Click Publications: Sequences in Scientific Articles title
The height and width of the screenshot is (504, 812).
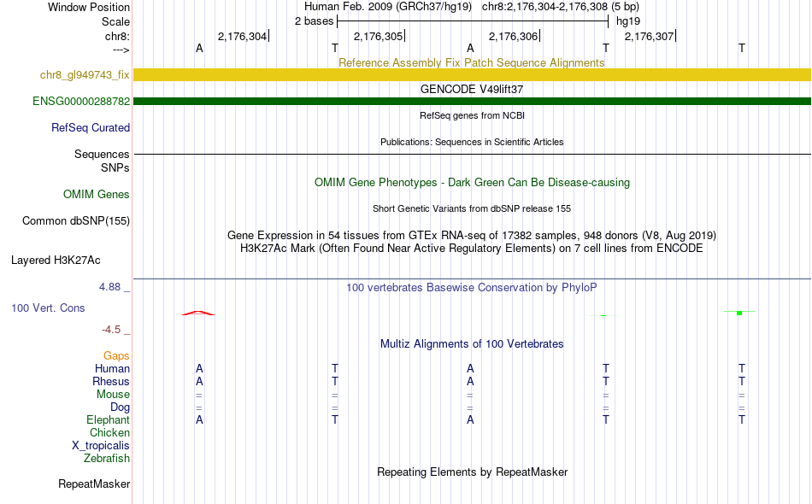click(x=472, y=142)
